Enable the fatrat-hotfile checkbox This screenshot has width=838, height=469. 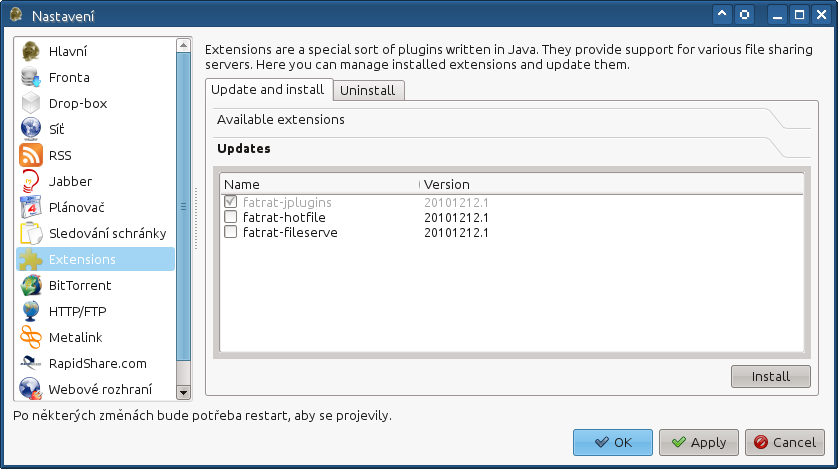(231, 217)
